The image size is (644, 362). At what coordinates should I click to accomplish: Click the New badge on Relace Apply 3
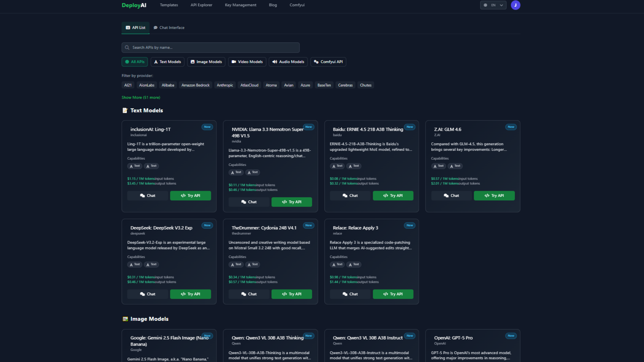pyautogui.click(x=409, y=226)
